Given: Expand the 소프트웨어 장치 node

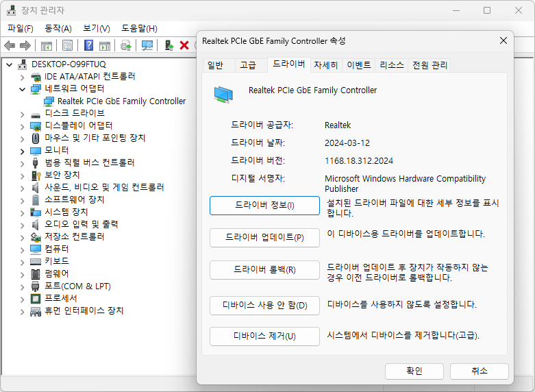Looking at the screenshot, I should tap(22, 200).
